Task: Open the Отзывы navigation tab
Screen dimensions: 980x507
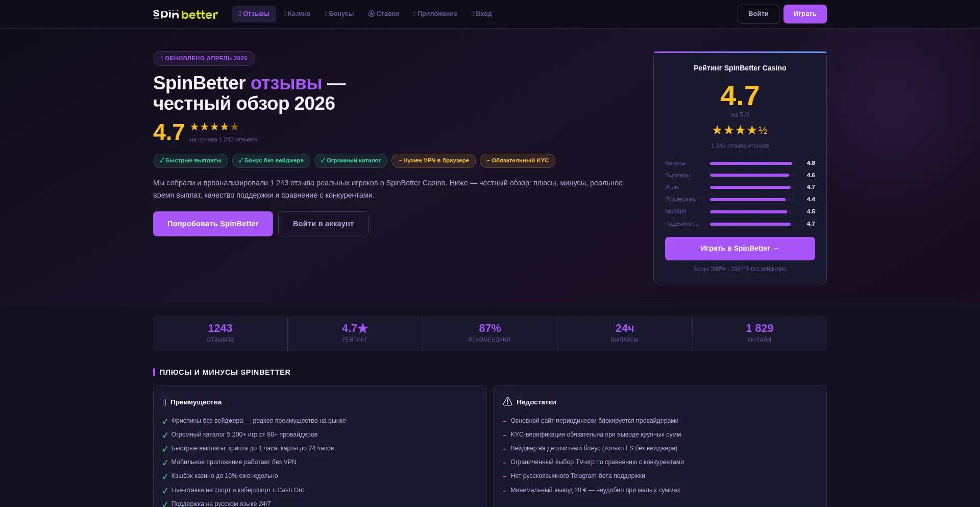Action: (x=254, y=14)
